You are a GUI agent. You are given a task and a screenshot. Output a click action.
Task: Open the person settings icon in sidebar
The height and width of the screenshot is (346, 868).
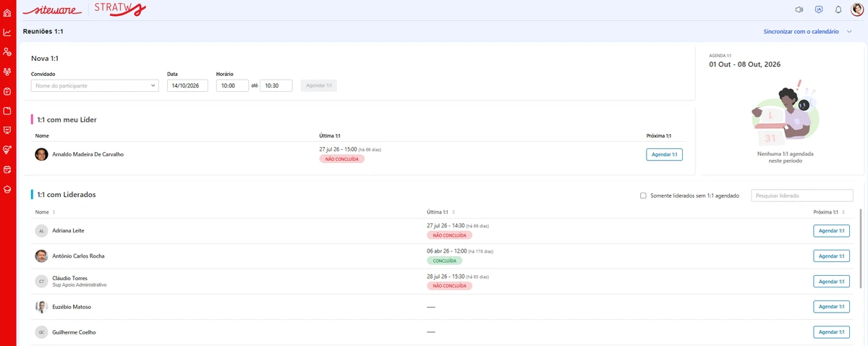[7, 52]
